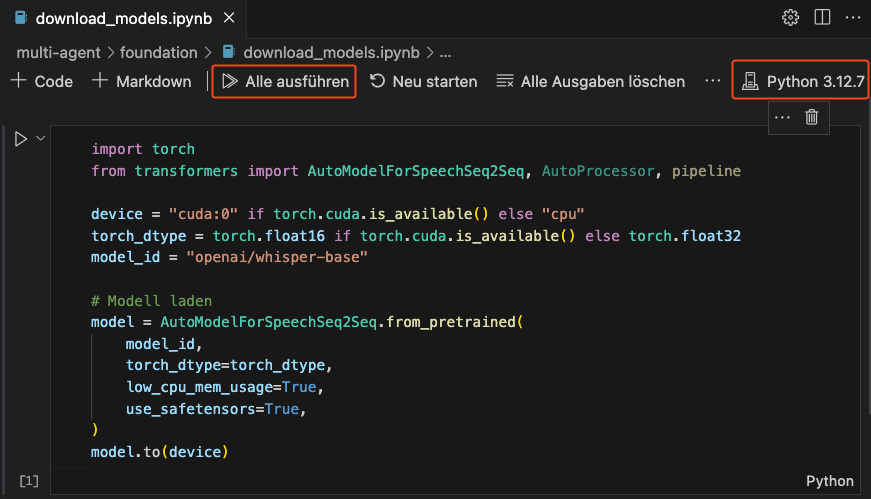
Task: Expand the notebook toolbar overflow ellipsis
Action: (x=712, y=81)
